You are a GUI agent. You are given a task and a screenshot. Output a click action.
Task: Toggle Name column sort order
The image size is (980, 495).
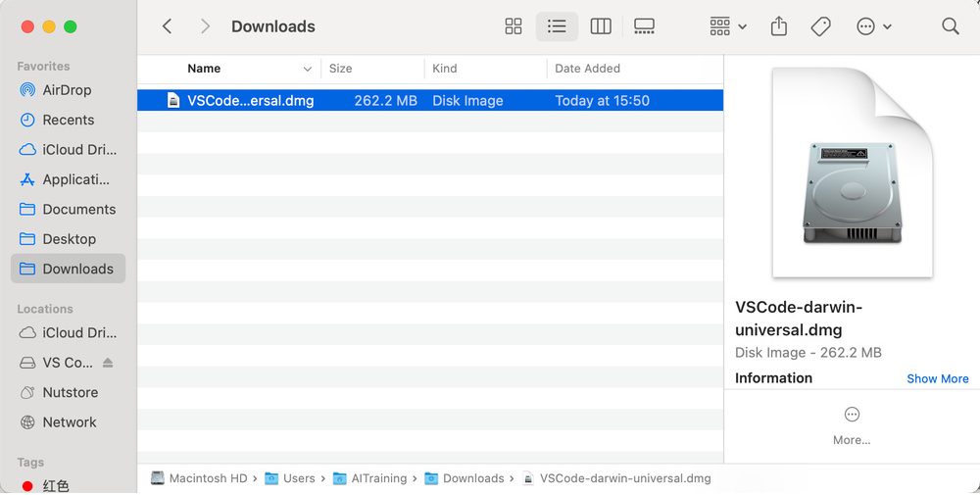pyautogui.click(x=307, y=70)
